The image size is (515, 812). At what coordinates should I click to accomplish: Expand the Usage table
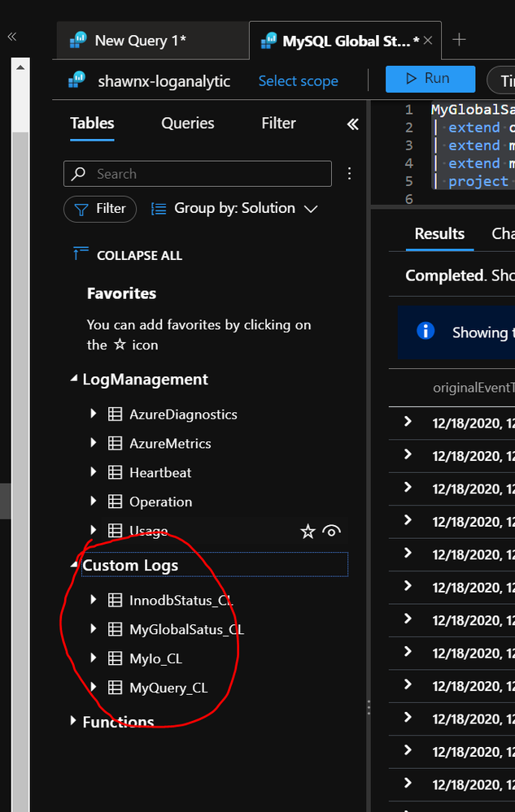point(94,530)
